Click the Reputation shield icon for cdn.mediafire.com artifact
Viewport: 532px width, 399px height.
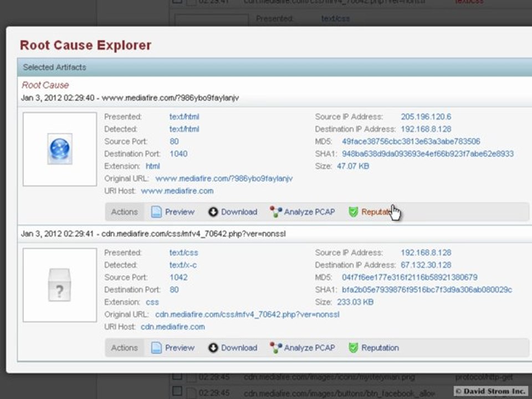[x=353, y=348]
